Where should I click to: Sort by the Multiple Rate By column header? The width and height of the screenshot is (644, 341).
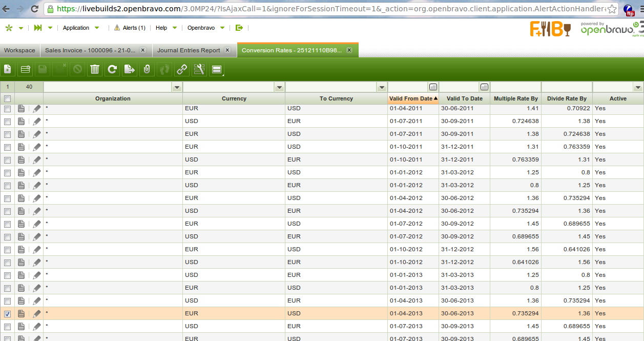[x=515, y=98]
